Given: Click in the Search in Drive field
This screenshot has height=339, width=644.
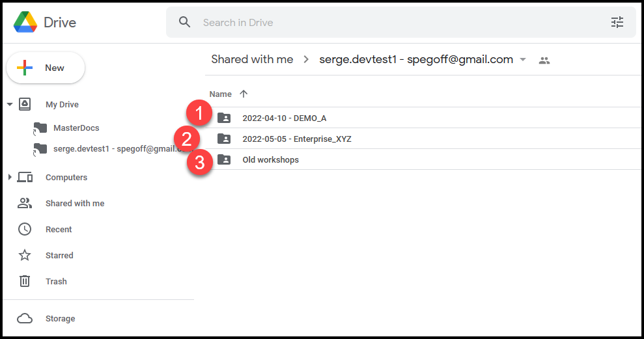Looking at the screenshot, I should (x=391, y=23).
